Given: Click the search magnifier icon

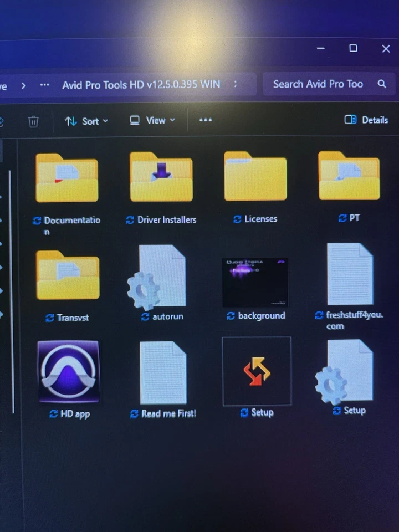Looking at the screenshot, I should click(382, 84).
